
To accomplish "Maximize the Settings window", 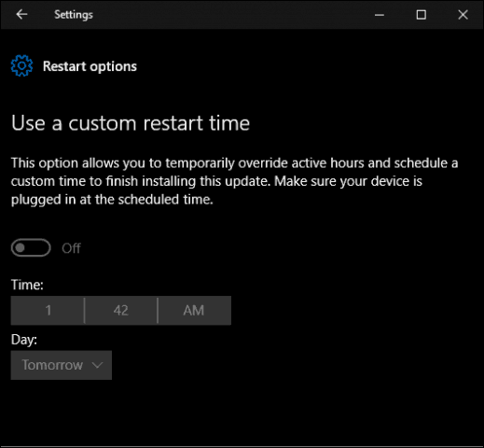I will (422, 15).
